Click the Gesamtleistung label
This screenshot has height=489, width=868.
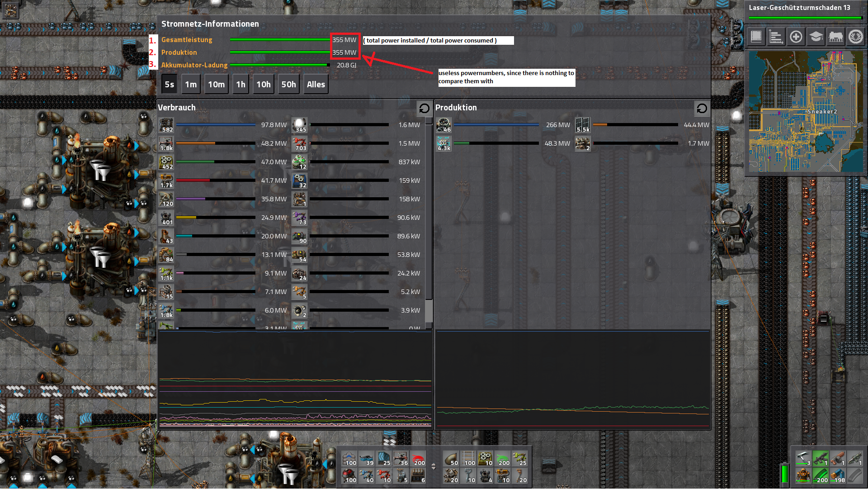click(x=187, y=40)
